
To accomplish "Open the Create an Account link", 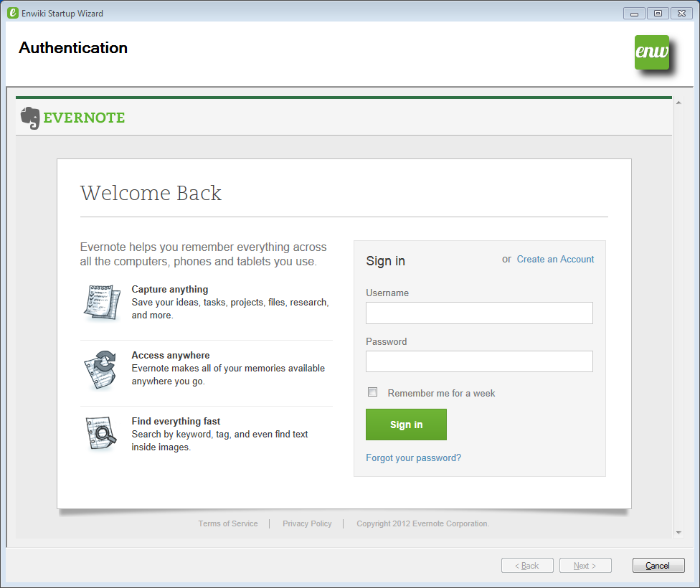I will click(x=555, y=260).
